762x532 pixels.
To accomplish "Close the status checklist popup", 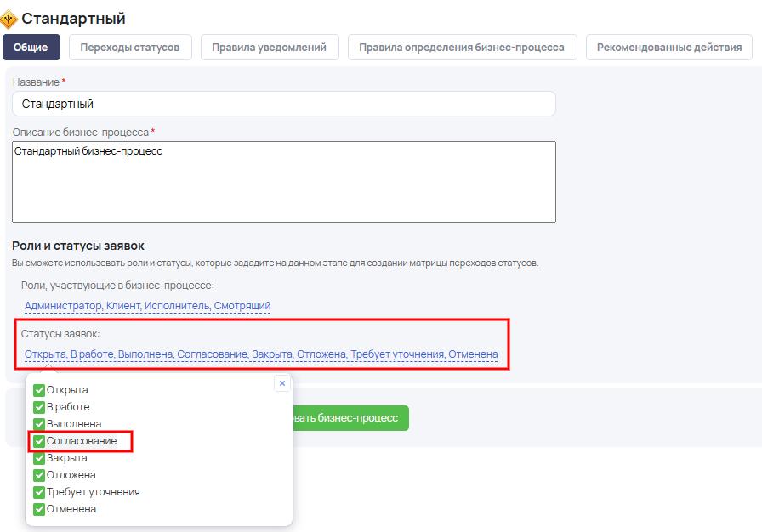I will pos(282,383).
